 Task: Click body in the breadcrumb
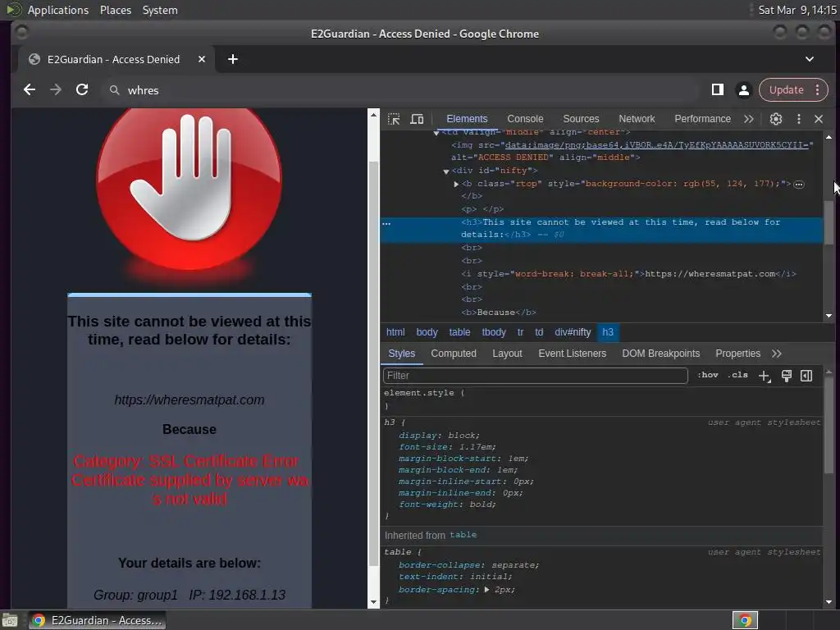(427, 332)
